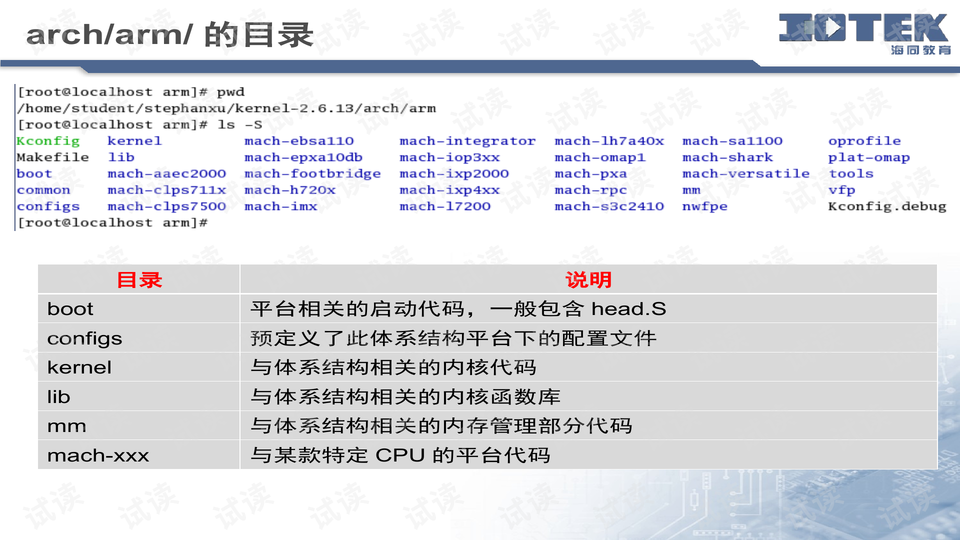Click 'common' in the terminal listing
The height and width of the screenshot is (540, 960).
(43, 190)
